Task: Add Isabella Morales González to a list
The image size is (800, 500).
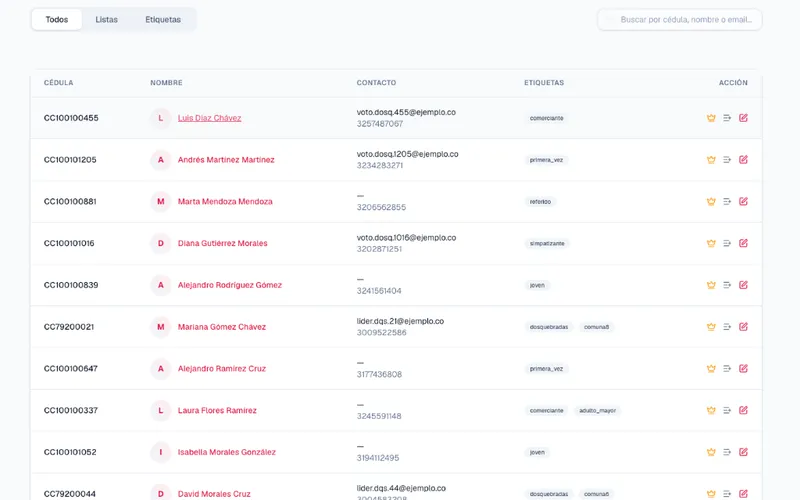Action: click(x=727, y=452)
